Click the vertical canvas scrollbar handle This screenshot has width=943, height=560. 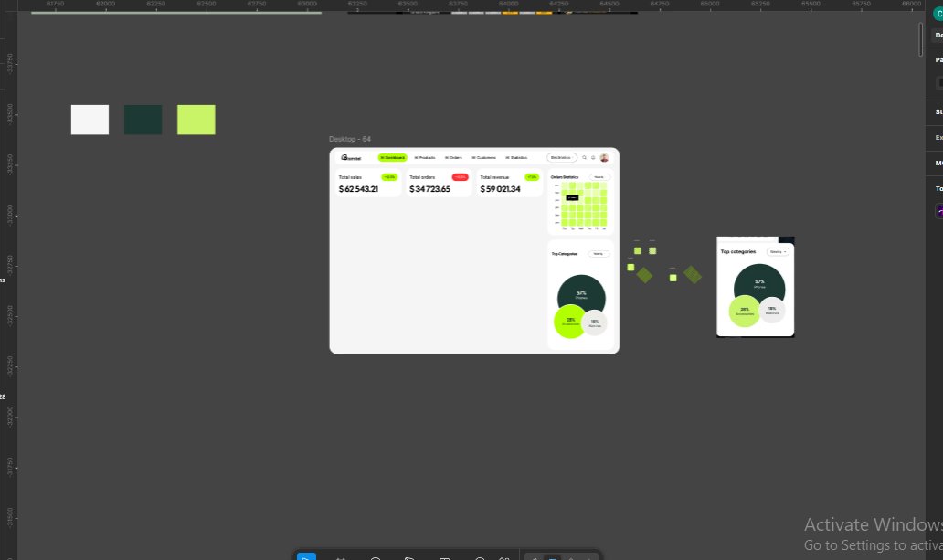921,39
